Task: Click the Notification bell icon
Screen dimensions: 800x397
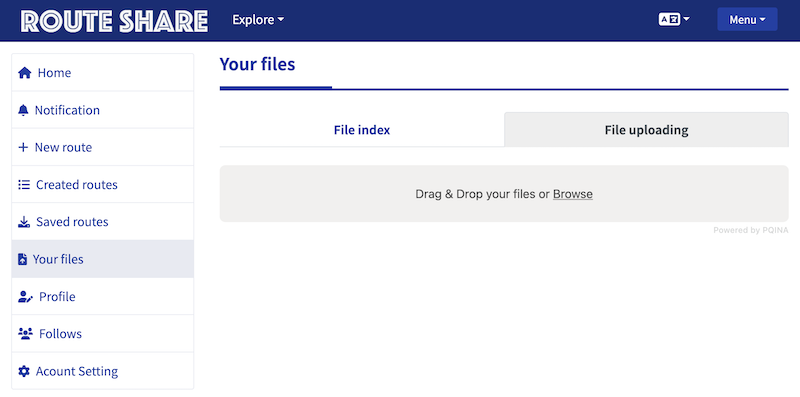Action: point(23,110)
